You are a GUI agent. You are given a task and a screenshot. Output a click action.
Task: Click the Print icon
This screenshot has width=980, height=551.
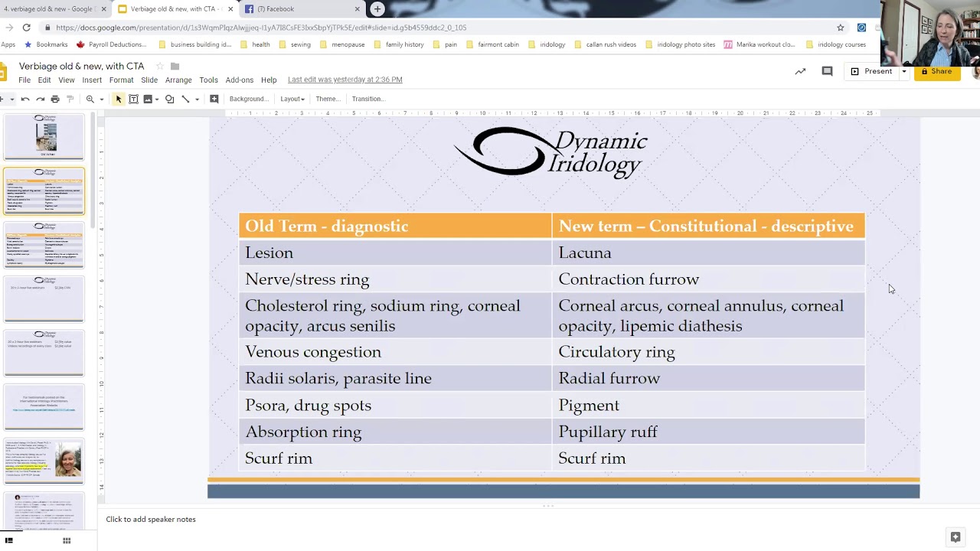(x=55, y=99)
